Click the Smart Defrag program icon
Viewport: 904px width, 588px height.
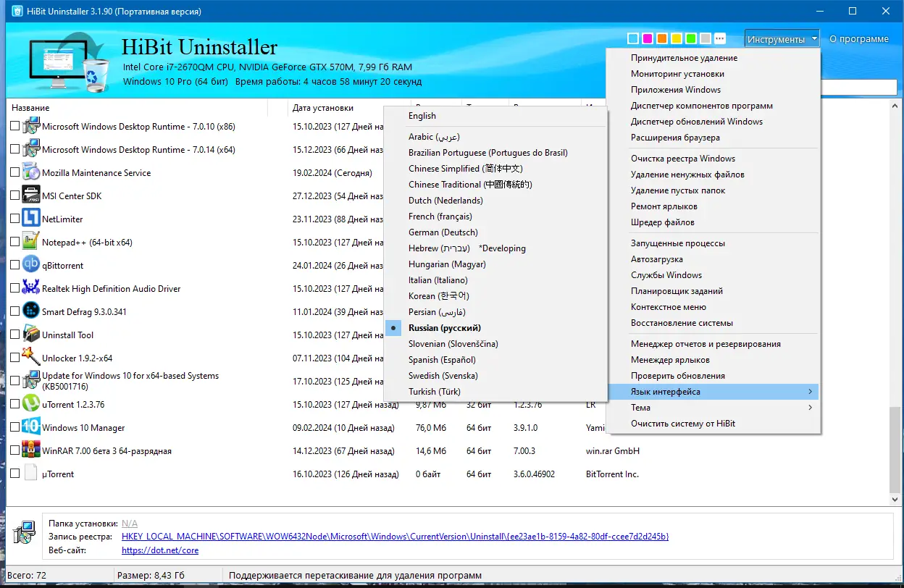click(30, 311)
